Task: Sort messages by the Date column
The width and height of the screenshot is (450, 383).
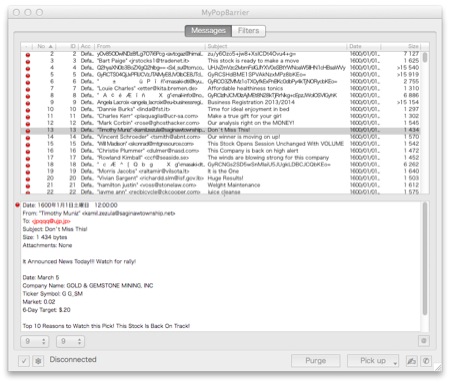Action: click(x=364, y=46)
